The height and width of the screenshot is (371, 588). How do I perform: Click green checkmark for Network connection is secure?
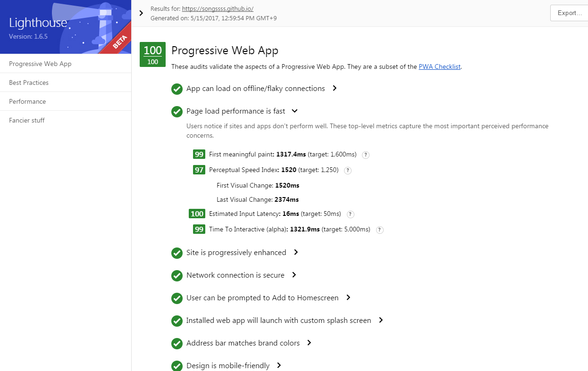(x=177, y=275)
